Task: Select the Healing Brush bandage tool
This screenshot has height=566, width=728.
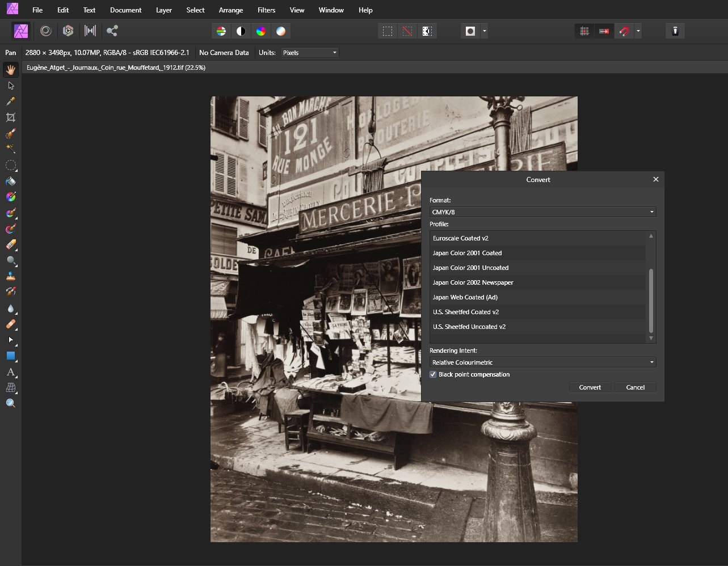Action: click(x=10, y=324)
